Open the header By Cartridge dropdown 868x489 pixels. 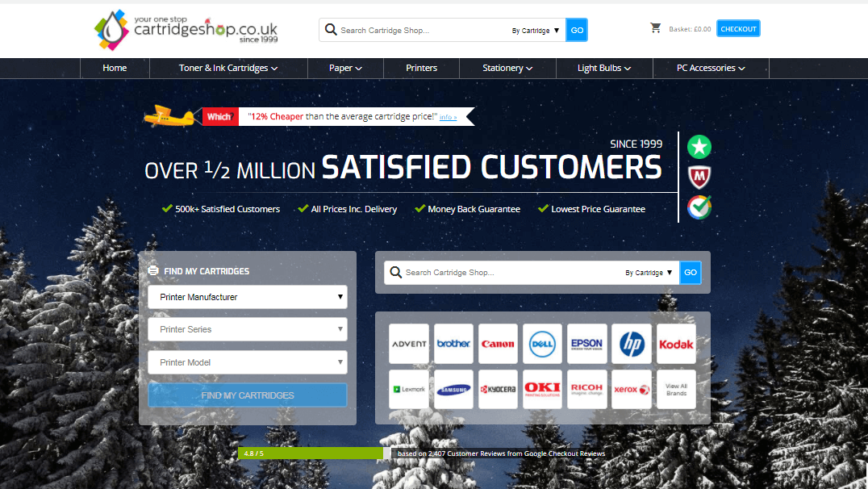536,31
